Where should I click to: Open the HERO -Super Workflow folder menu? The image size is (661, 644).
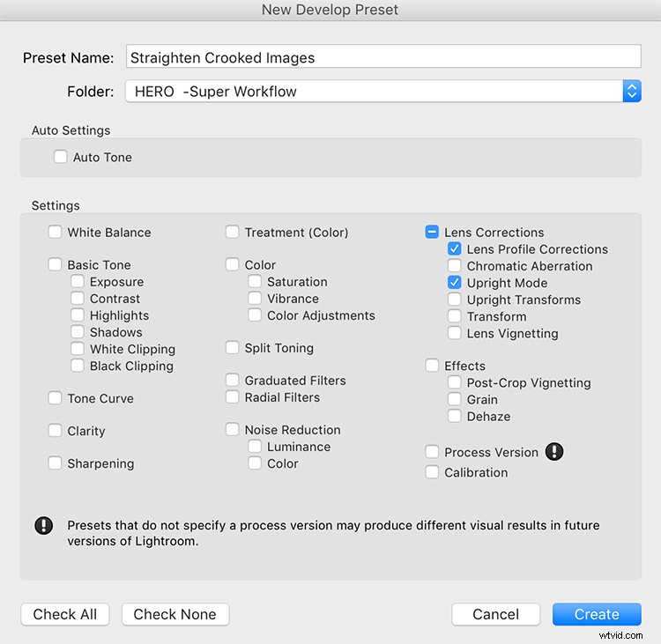coord(383,91)
